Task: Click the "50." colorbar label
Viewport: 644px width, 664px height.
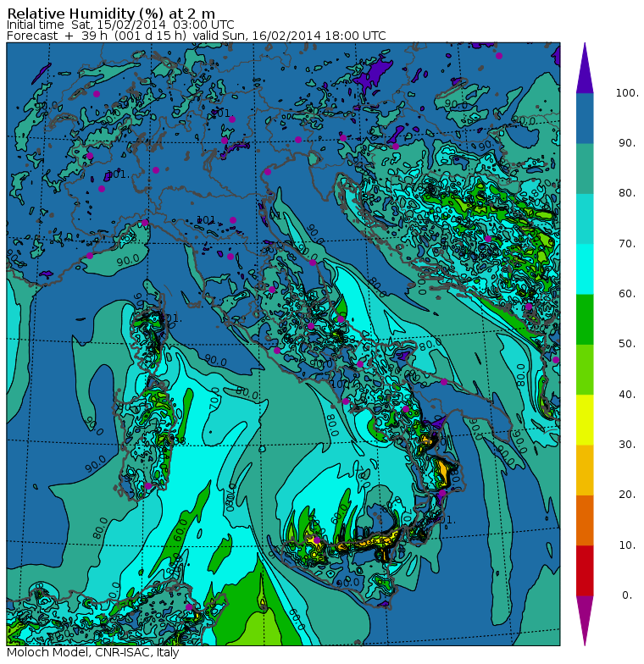Action: [627, 344]
